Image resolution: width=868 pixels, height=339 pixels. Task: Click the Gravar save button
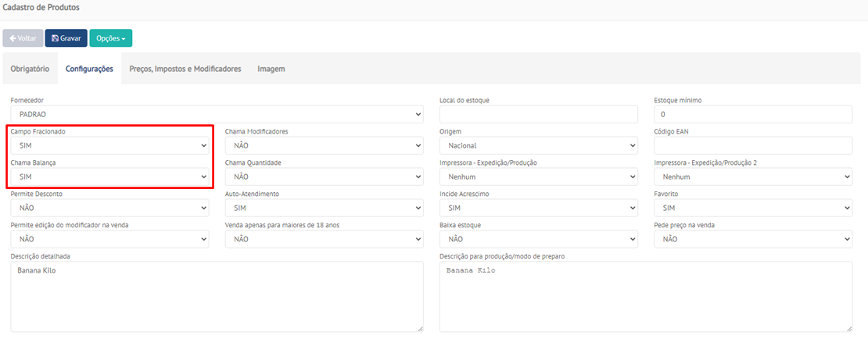click(x=66, y=38)
